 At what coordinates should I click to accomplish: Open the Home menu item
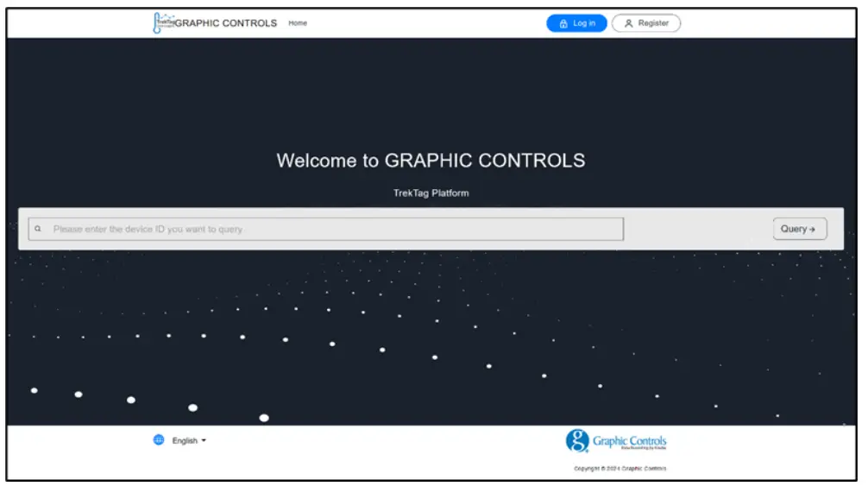[x=298, y=23]
